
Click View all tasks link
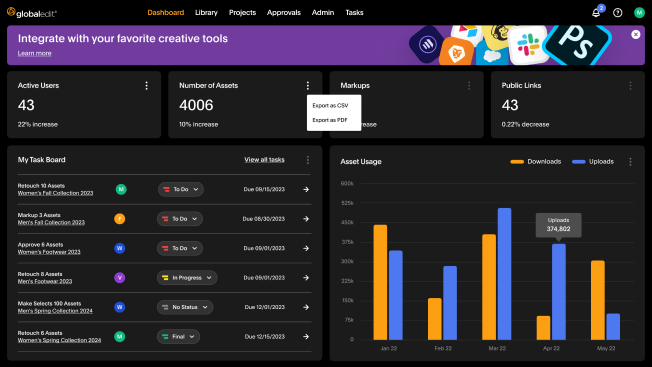264,160
